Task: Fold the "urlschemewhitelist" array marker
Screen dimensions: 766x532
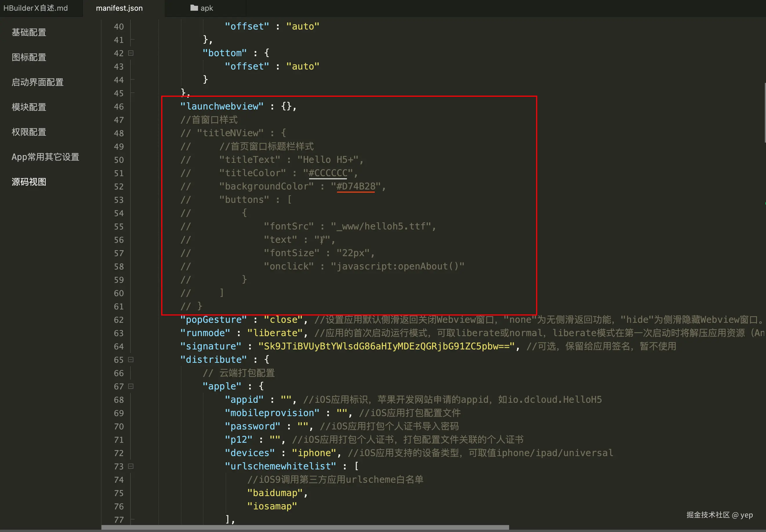Action: [131, 466]
